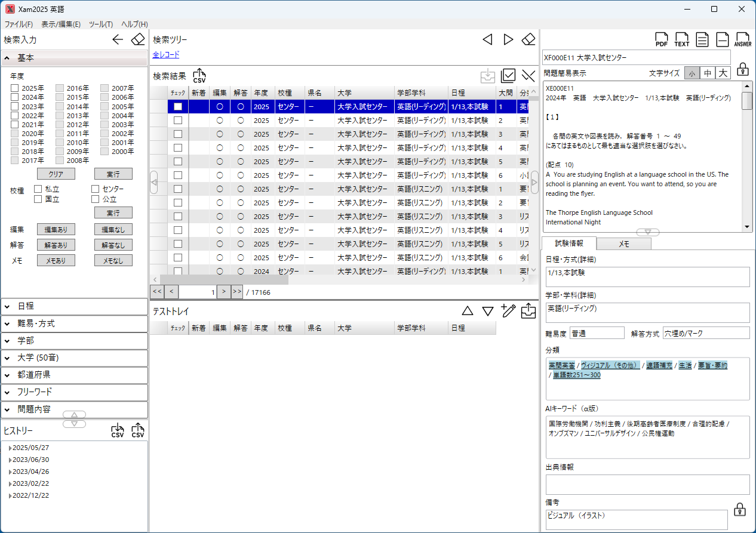Image resolution: width=756 pixels, height=533 pixels.
Task: Import history from CSV
Action: click(x=118, y=431)
